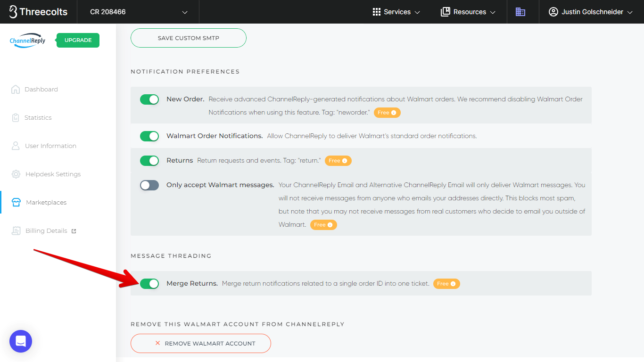The image size is (644, 362).
Task: Select Marketplaces in the sidebar
Action: [46, 202]
